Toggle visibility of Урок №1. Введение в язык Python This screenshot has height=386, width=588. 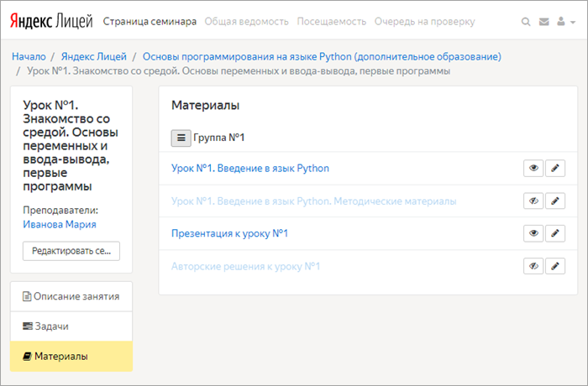tap(533, 168)
